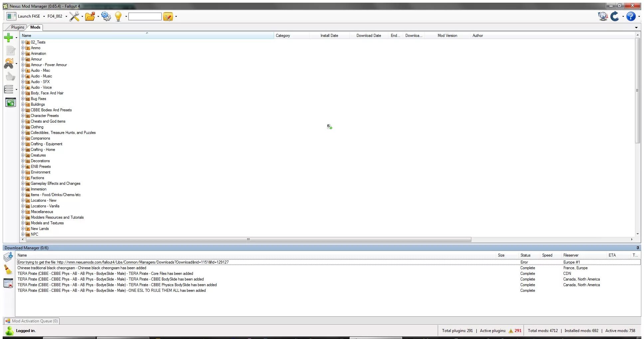Click the mod list vertical scrollbar thumb
Viewport: 644px width, 339px height.
pos(637,90)
